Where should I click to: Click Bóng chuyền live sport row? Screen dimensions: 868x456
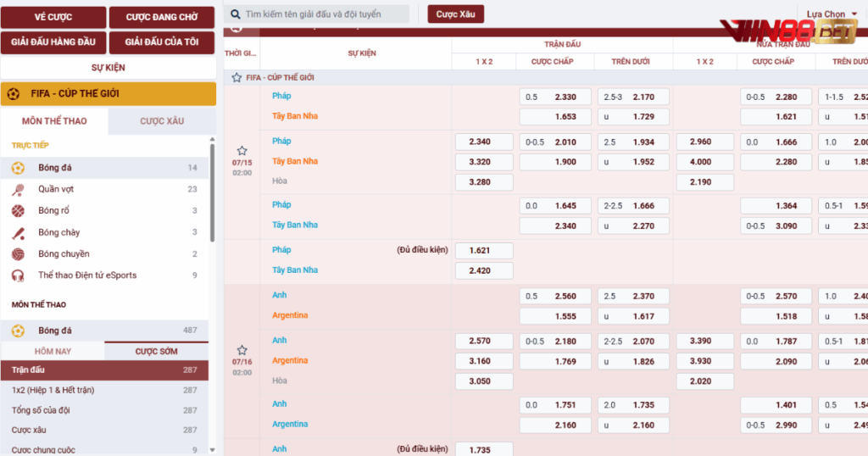(x=104, y=254)
